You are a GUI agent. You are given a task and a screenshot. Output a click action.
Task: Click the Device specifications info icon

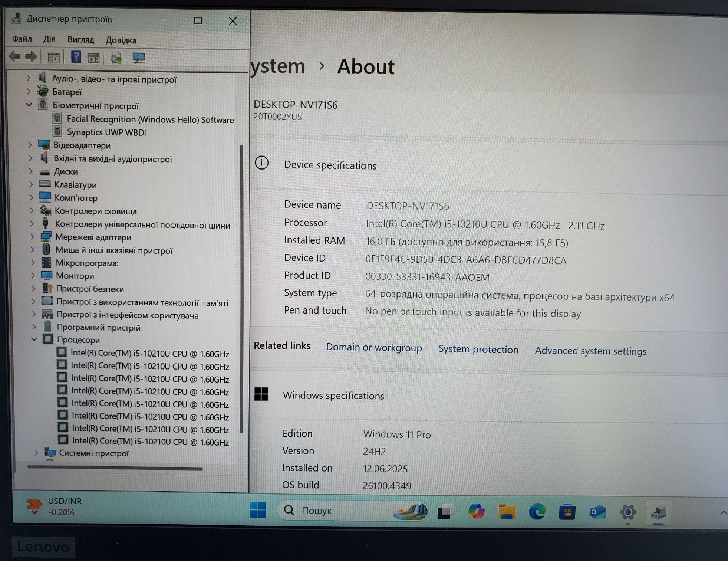coord(262,163)
